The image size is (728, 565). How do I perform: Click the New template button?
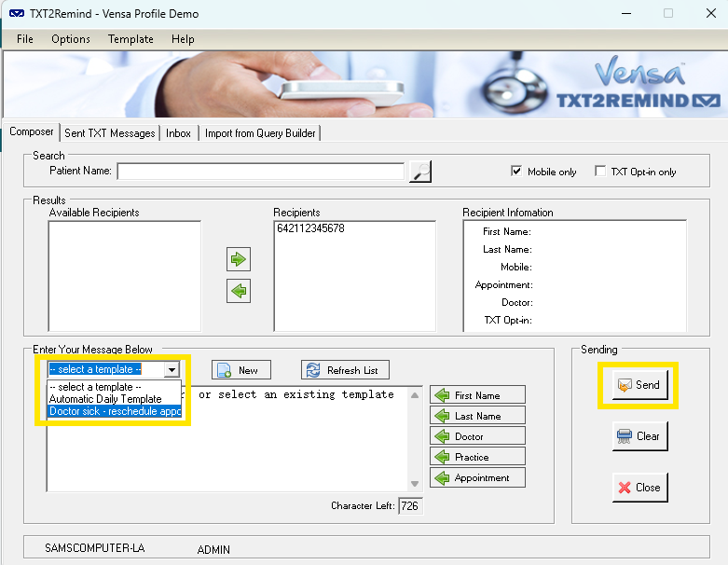pyautogui.click(x=241, y=370)
